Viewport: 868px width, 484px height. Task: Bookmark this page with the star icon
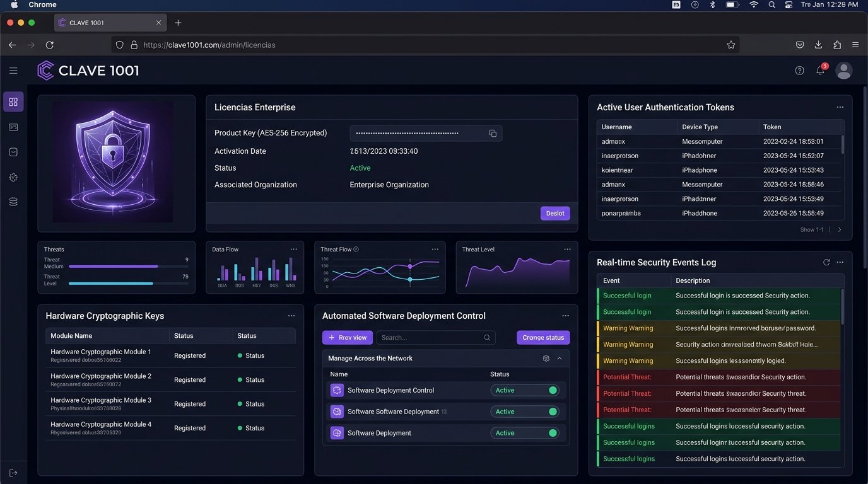pyautogui.click(x=731, y=45)
